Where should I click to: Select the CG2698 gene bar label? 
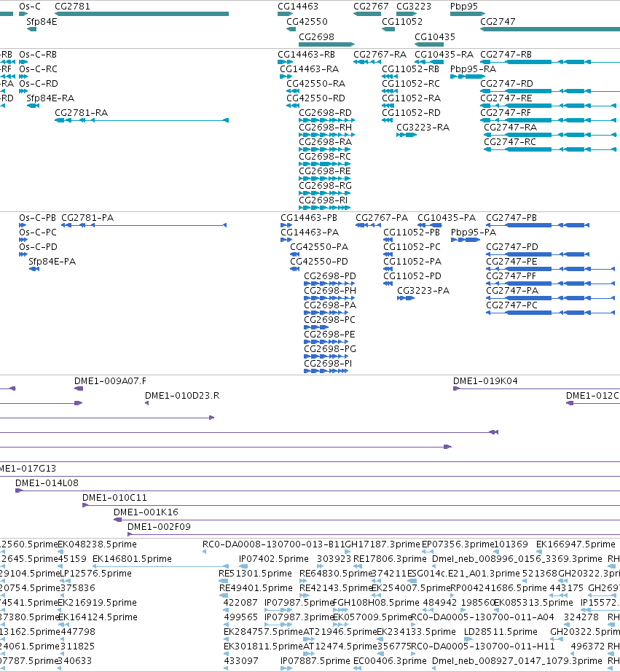[x=316, y=37]
